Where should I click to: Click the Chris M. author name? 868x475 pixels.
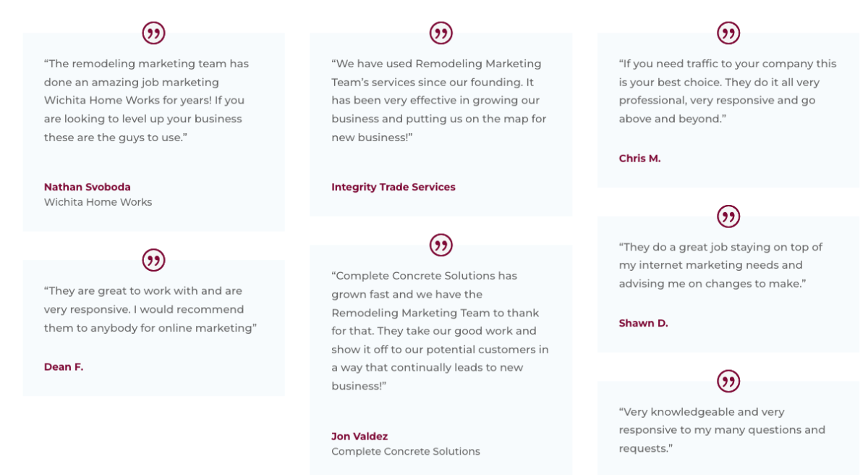click(x=639, y=158)
